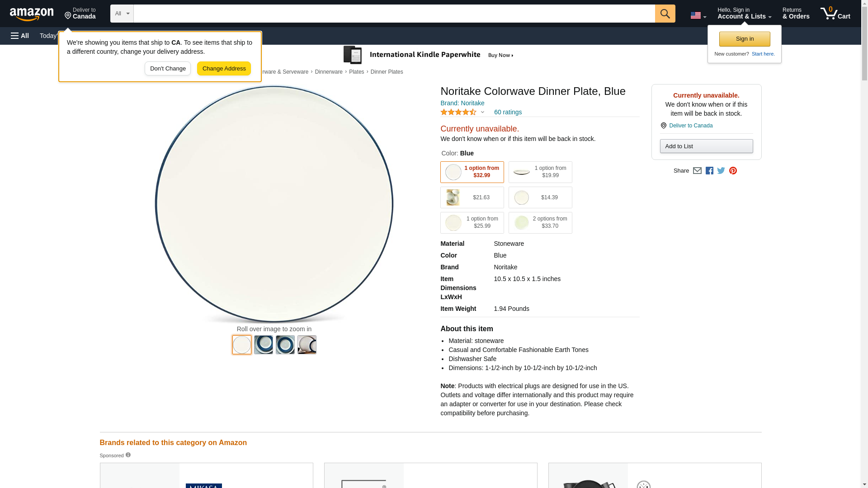
Task: Go to Plates breadcrumb category
Action: tap(356, 72)
